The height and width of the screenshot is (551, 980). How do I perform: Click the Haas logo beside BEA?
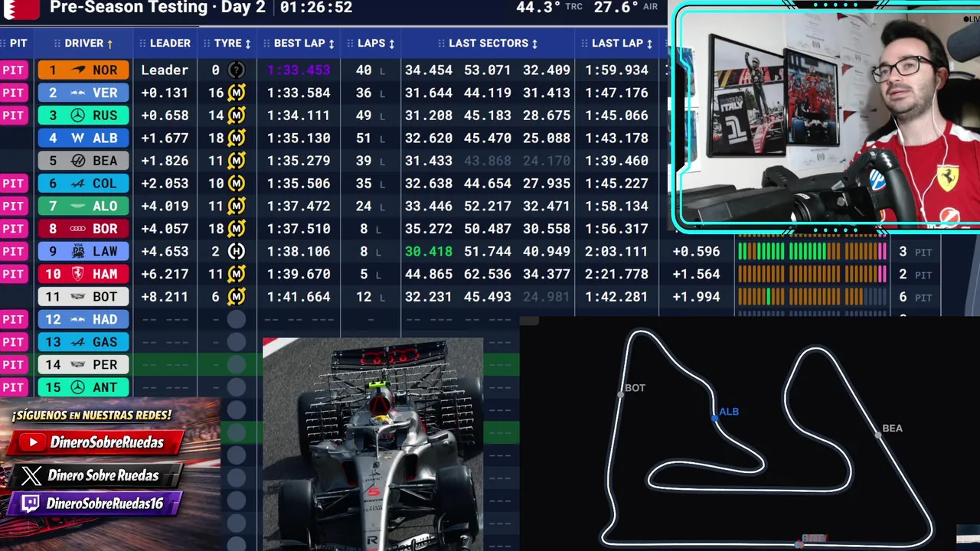point(78,161)
